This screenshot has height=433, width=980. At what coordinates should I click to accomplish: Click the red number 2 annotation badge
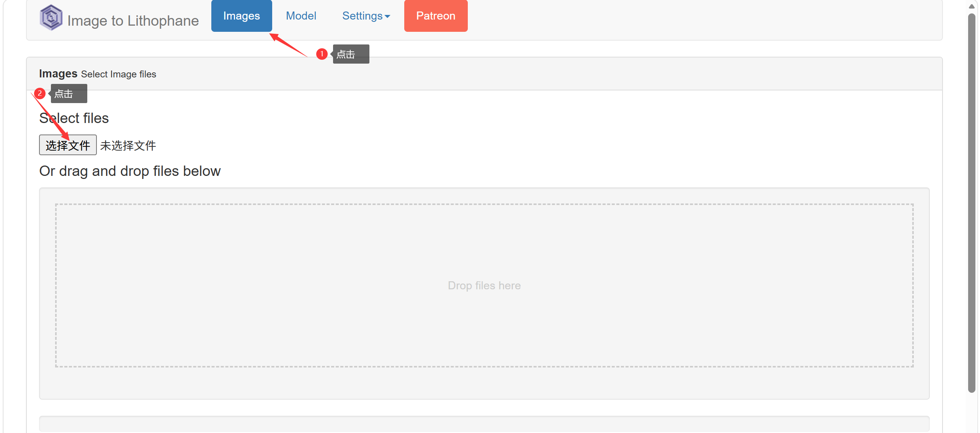[40, 93]
